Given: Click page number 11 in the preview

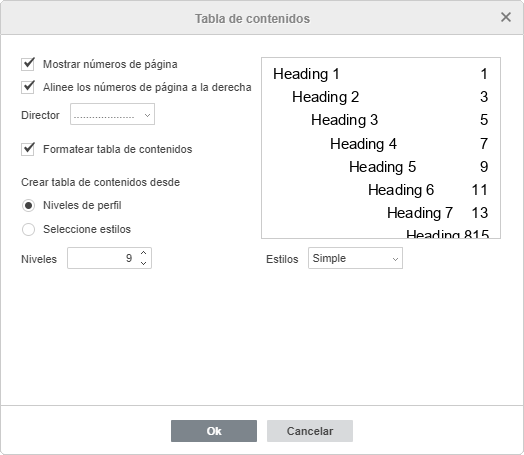Looking at the screenshot, I should click(x=480, y=190).
